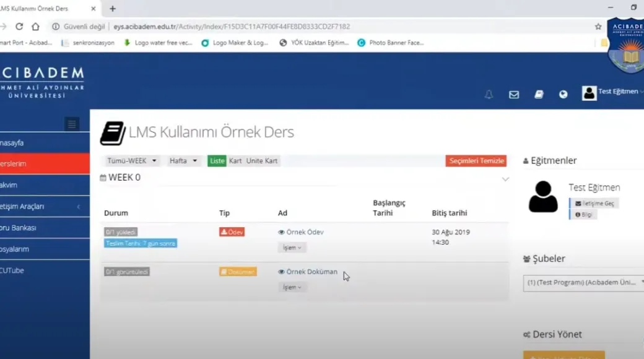Click '30 Ağu 2019 14:30' end date
644x359 pixels.
point(451,237)
